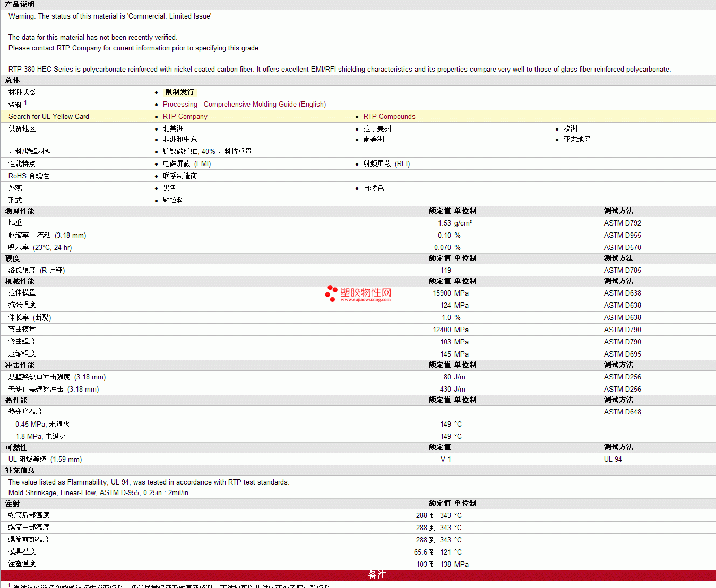Open the RTP Compounds link
The height and width of the screenshot is (588, 716).
(x=389, y=117)
